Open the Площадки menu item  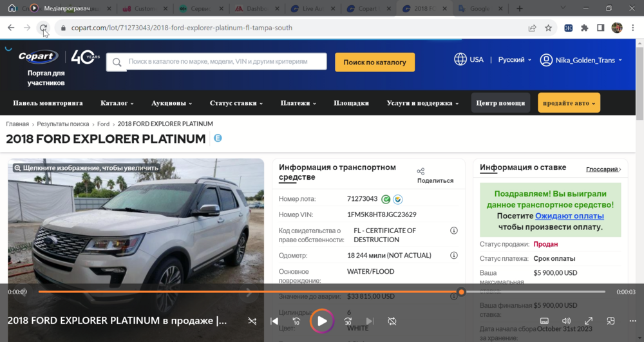coord(351,103)
